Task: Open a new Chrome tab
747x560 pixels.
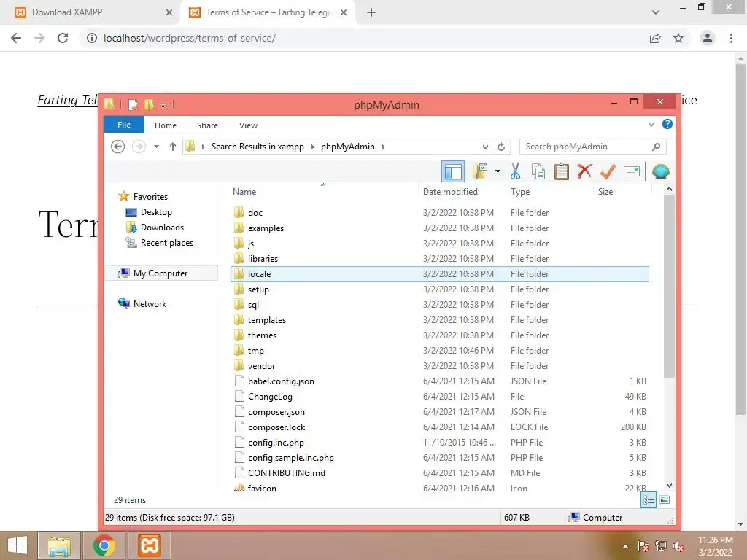Action: [x=371, y=12]
